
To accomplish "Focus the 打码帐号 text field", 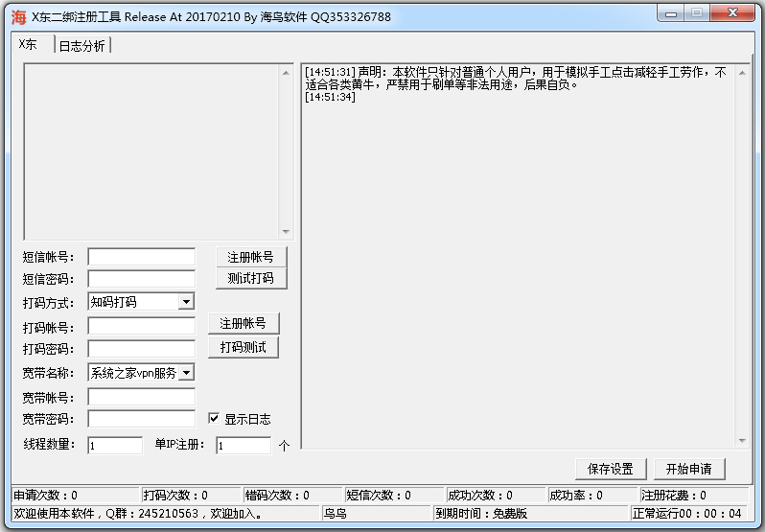I will coord(141,326).
